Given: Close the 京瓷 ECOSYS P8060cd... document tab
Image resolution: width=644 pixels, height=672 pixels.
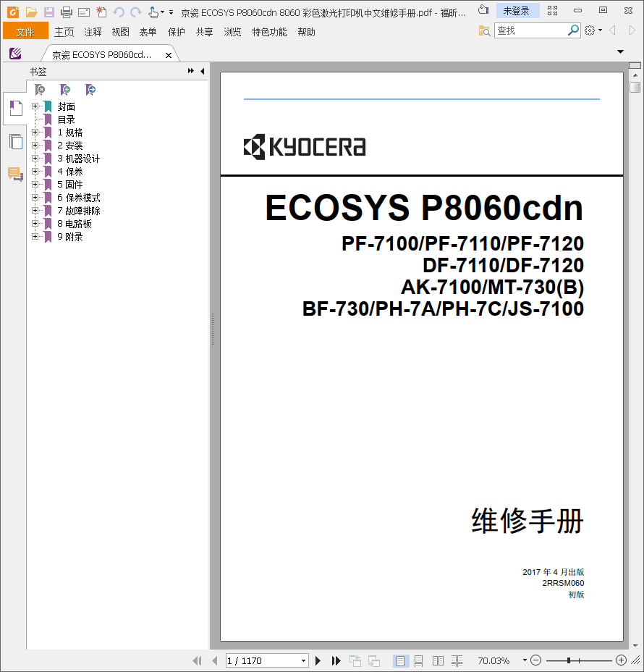Looking at the screenshot, I should (x=169, y=55).
